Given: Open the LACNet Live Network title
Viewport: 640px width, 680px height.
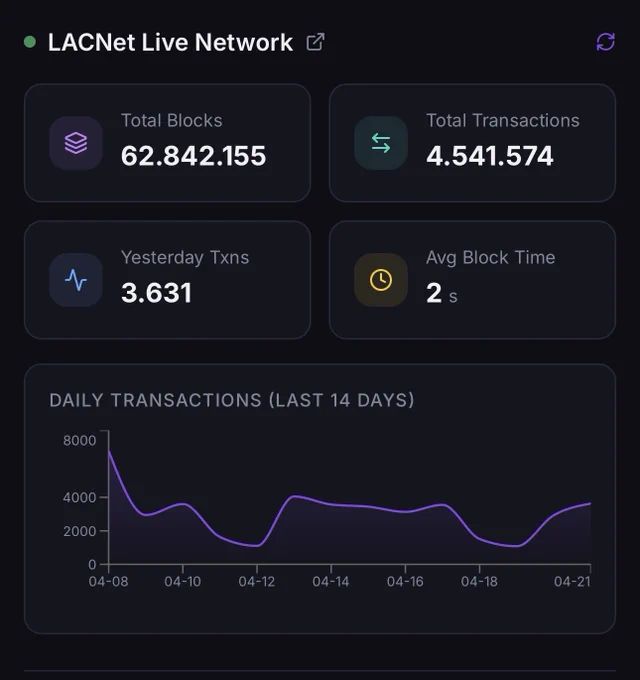Looking at the screenshot, I should (x=170, y=42).
